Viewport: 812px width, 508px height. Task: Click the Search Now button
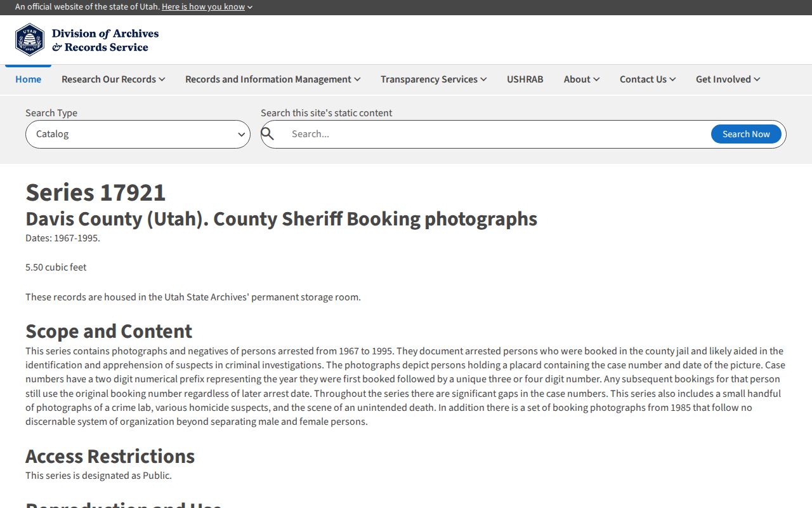tap(746, 134)
